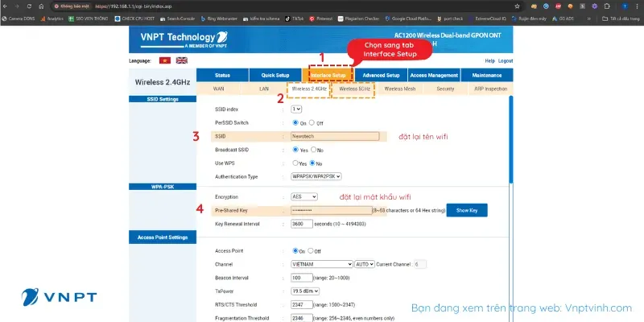The width and height of the screenshot is (644, 322).
Task: Click the Key Renewal Interval field
Action: [x=302, y=224]
